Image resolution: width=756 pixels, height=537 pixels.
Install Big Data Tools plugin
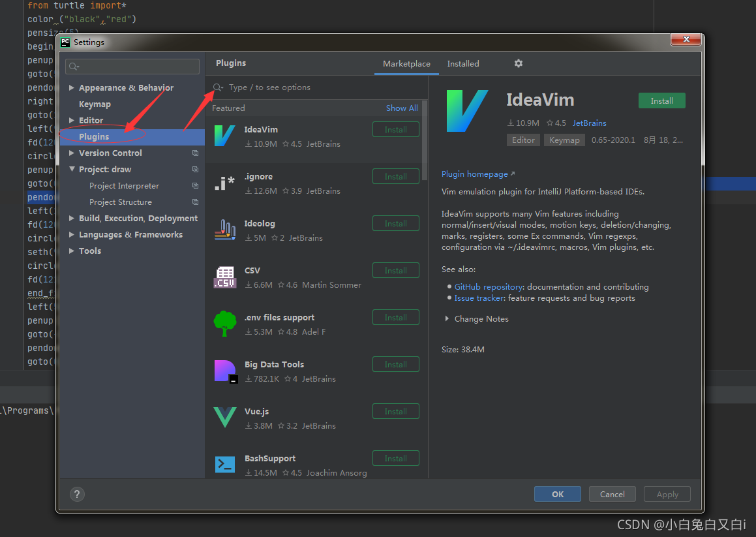pyautogui.click(x=395, y=364)
